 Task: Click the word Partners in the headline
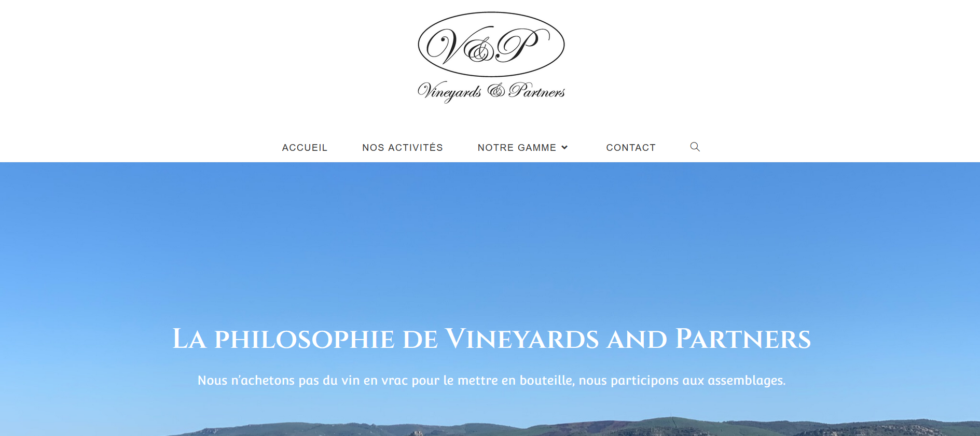tap(743, 339)
